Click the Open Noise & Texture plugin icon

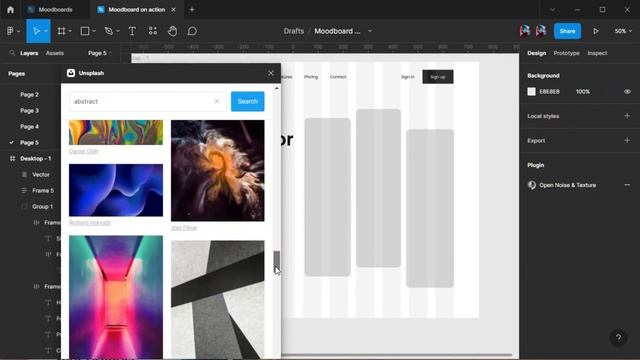pyautogui.click(x=532, y=185)
